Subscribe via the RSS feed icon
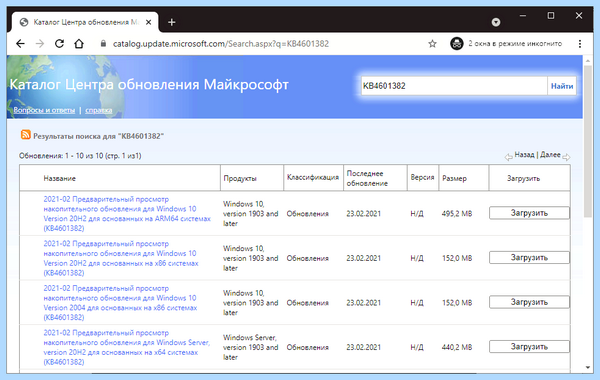The height and width of the screenshot is (380, 600). pyautogui.click(x=26, y=135)
